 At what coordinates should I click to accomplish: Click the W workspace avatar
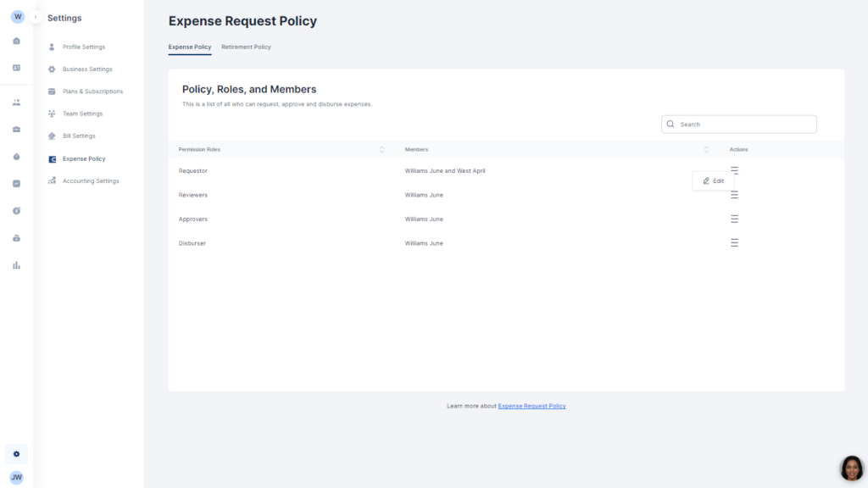[x=17, y=17]
